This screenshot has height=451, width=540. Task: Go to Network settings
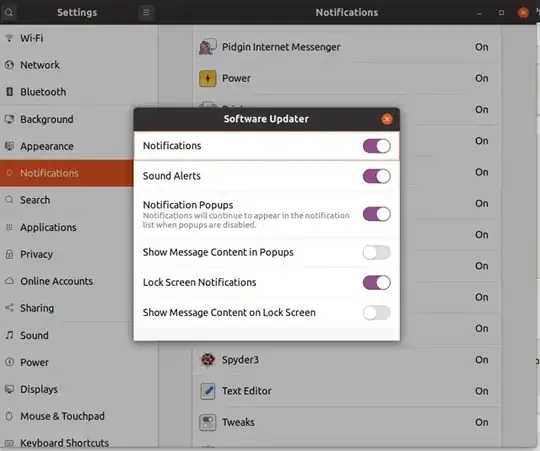pos(79,65)
